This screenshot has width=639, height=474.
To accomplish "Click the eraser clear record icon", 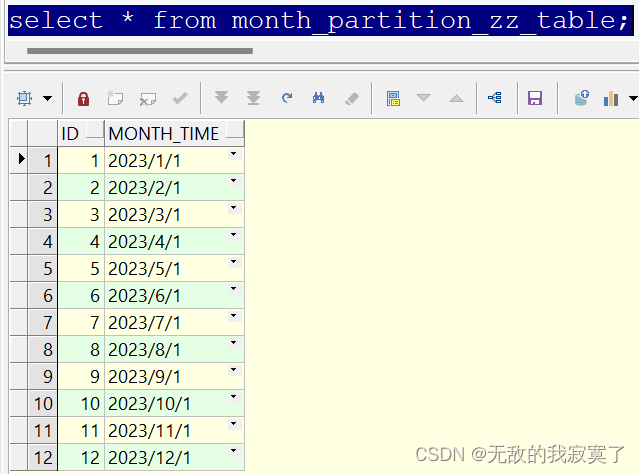I will click(x=352, y=98).
